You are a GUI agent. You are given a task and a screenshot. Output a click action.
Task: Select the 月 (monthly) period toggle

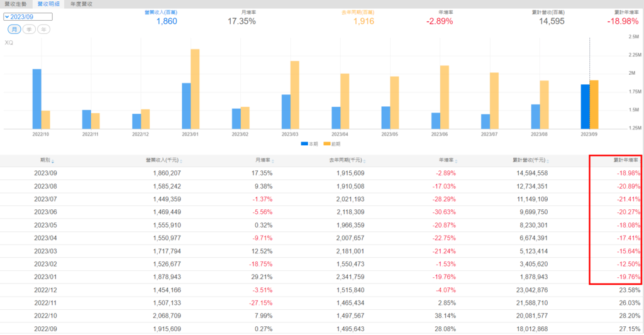tap(14, 29)
